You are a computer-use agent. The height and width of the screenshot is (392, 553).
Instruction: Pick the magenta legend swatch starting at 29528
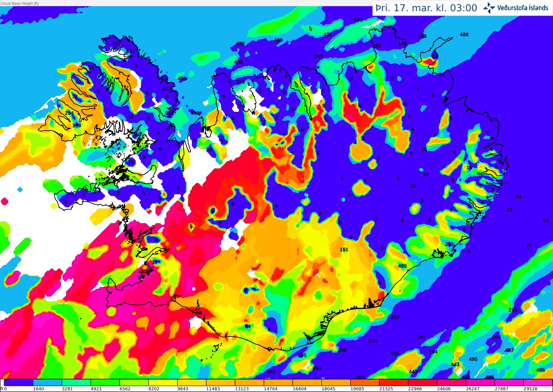click(x=538, y=383)
